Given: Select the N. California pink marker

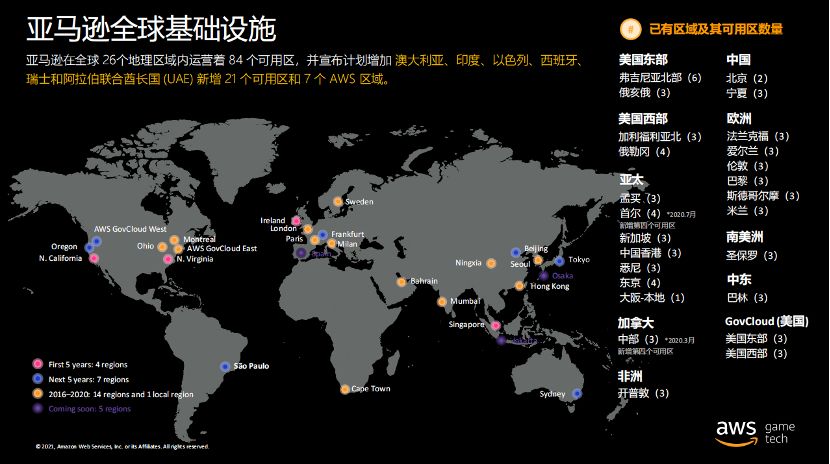Looking at the screenshot, I should (94, 258).
